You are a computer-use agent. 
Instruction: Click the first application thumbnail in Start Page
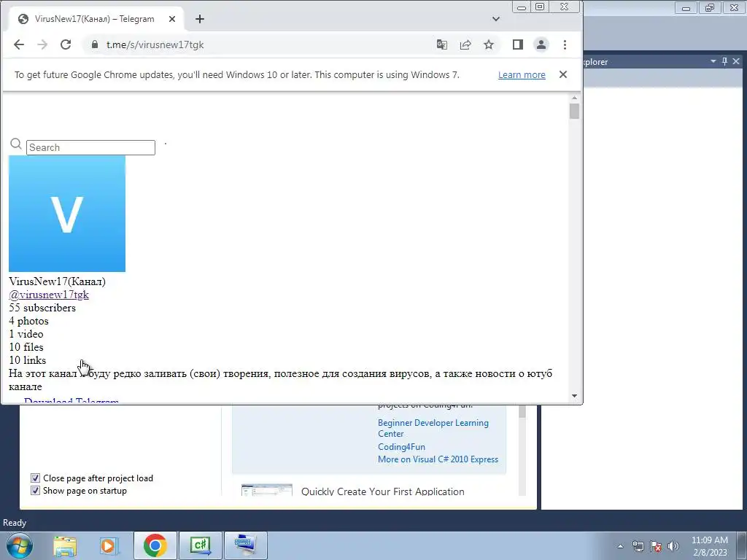267,490
